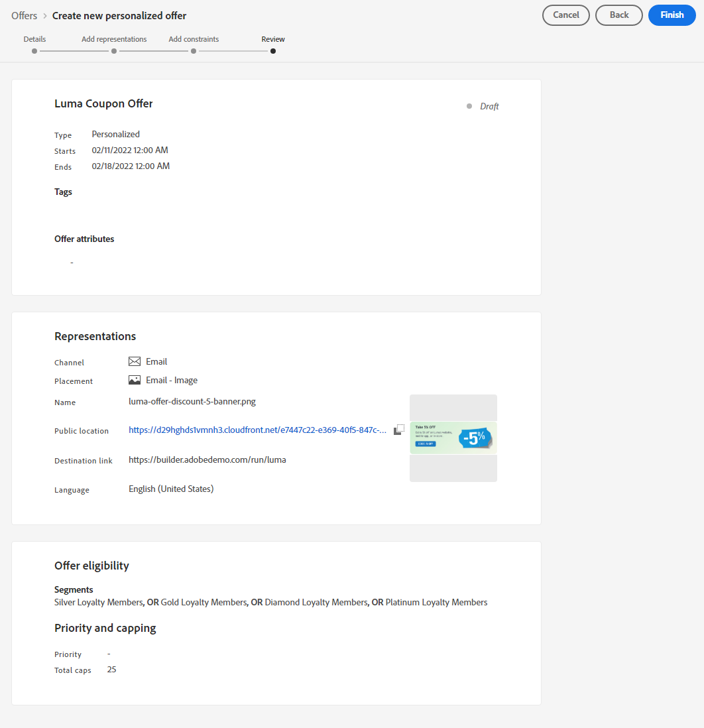The width and height of the screenshot is (704, 728).
Task: Click the Priority label
Action: (x=68, y=654)
